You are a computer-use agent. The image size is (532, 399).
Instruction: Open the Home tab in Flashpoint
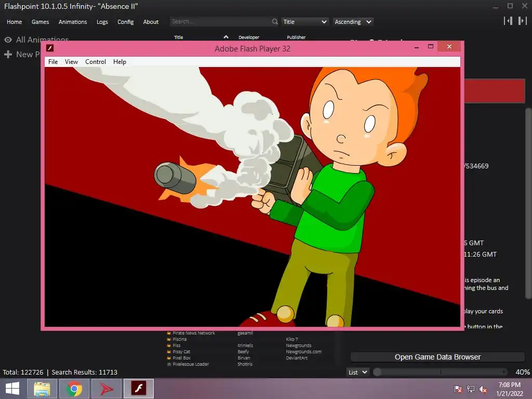(14, 22)
